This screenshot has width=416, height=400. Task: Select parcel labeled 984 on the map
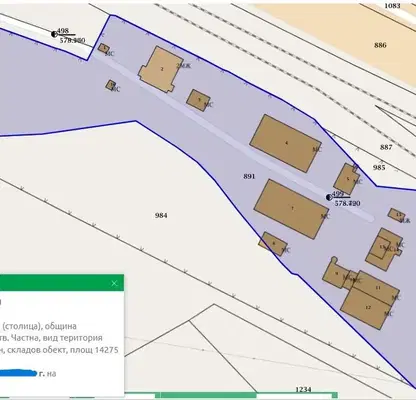161,215
